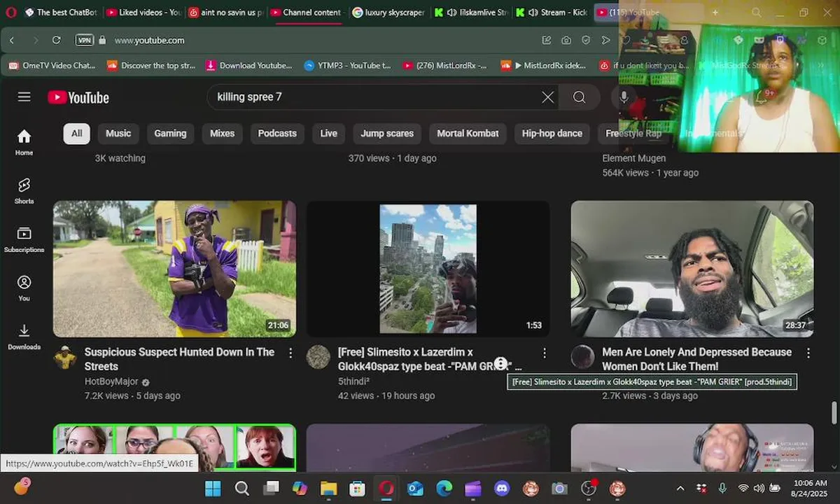
Task: Open the '(276) MistLordRx' bookmark
Action: click(x=445, y=66)
